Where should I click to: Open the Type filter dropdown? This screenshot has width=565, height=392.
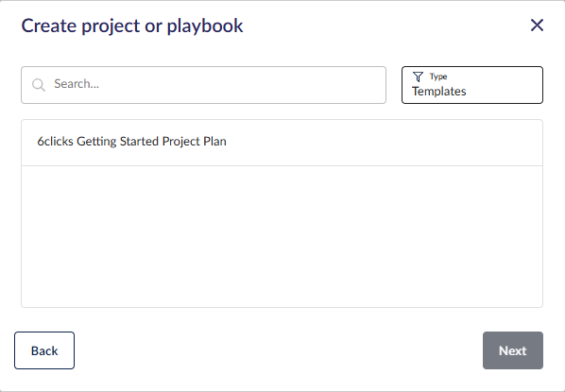point(472,85)
